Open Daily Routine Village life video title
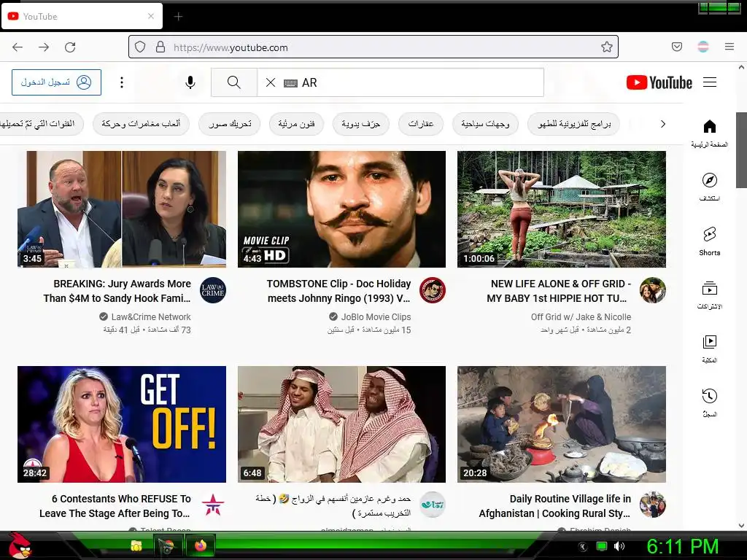The width and height of the screenshot is (747, 560). pos(555,506)
